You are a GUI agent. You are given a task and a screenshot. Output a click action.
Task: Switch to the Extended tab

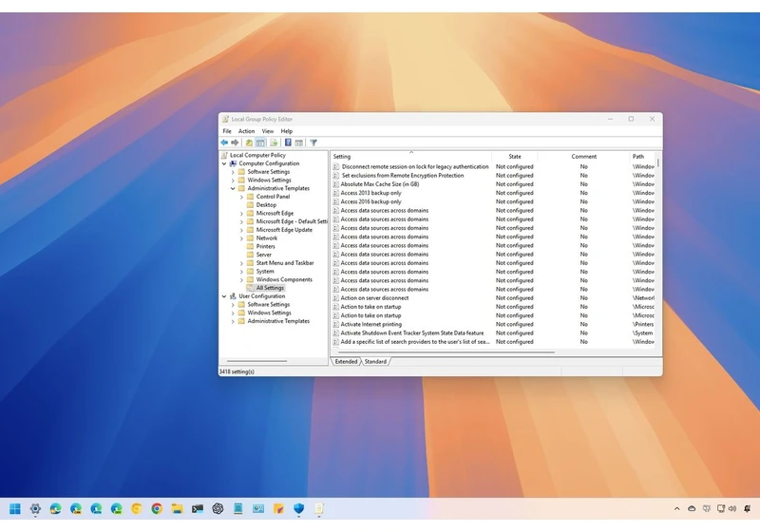pos(346,361)
